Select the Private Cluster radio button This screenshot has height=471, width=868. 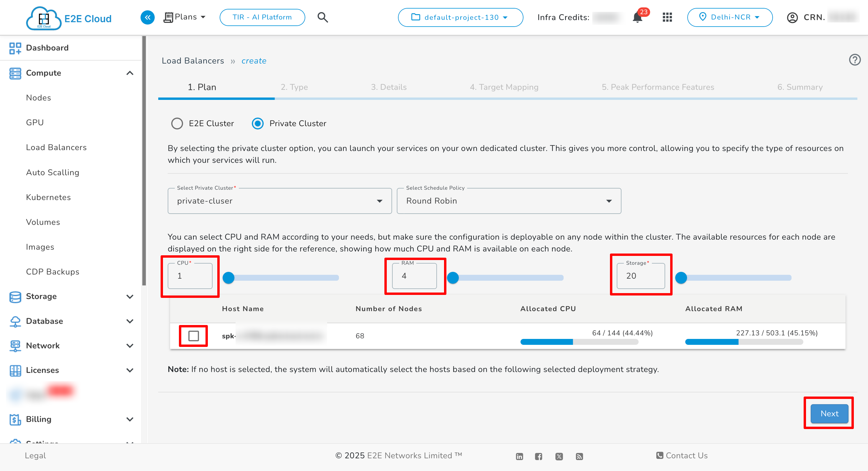click(x=257, y=124)
